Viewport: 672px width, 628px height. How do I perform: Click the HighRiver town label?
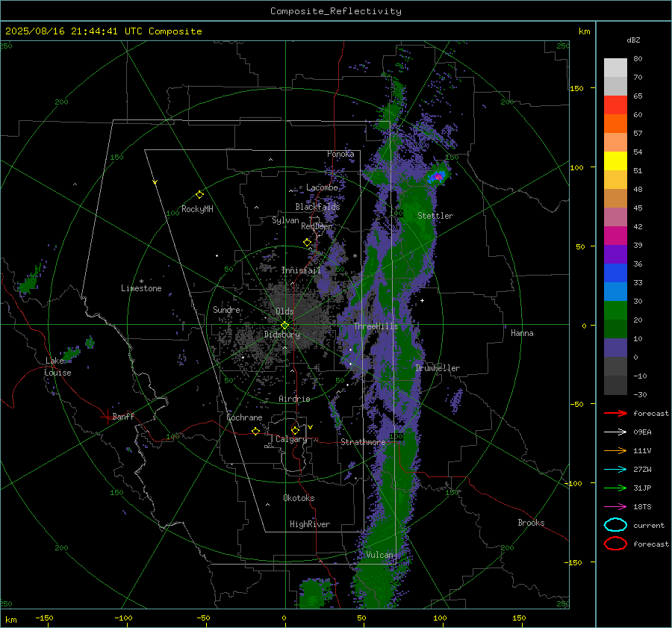tap(310, 524)
